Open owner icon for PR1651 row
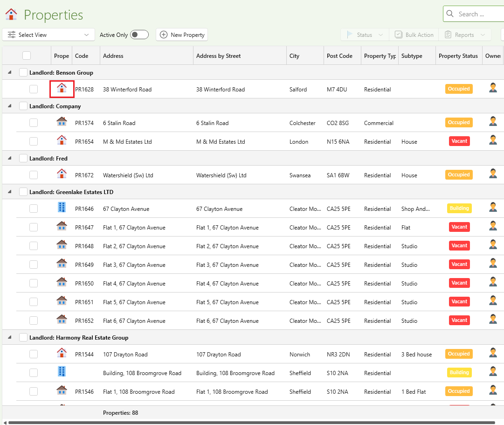The width and height of the screenshot is (504, 425). pos(493,300)
